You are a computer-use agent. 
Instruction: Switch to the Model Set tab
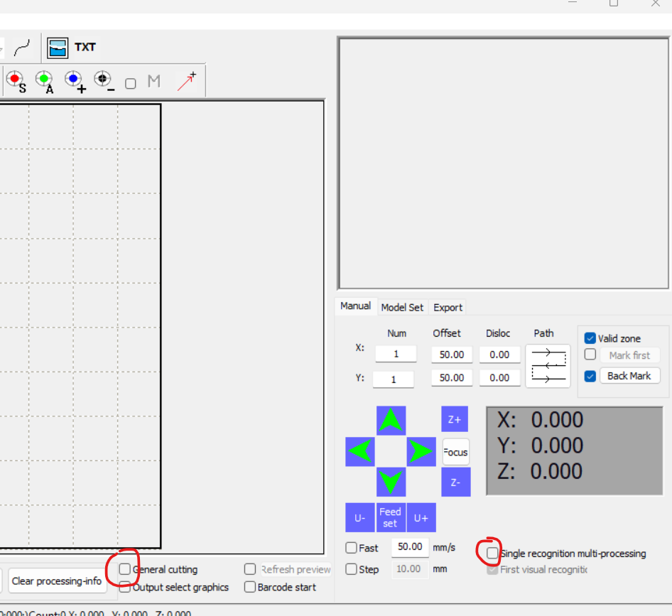coord(402,308)
